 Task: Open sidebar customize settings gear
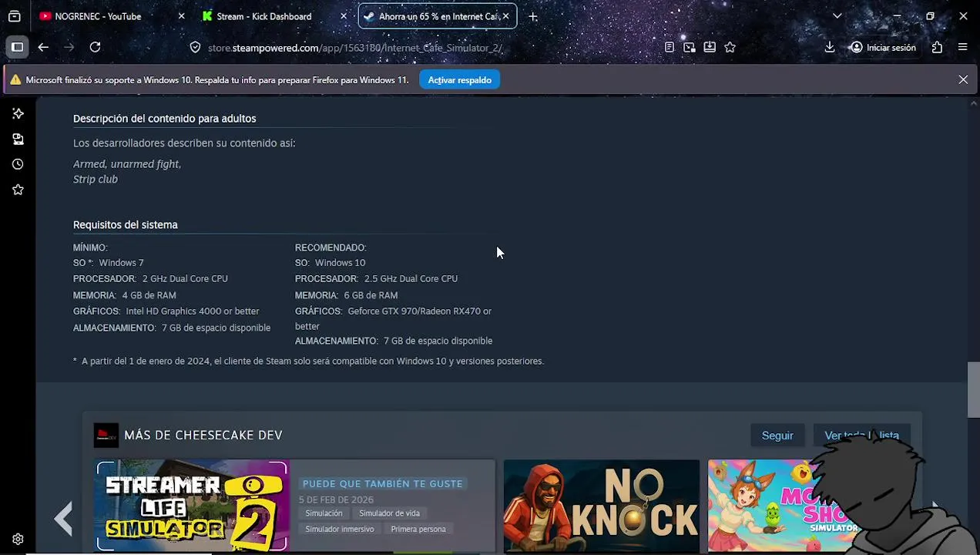click(18, 540)
